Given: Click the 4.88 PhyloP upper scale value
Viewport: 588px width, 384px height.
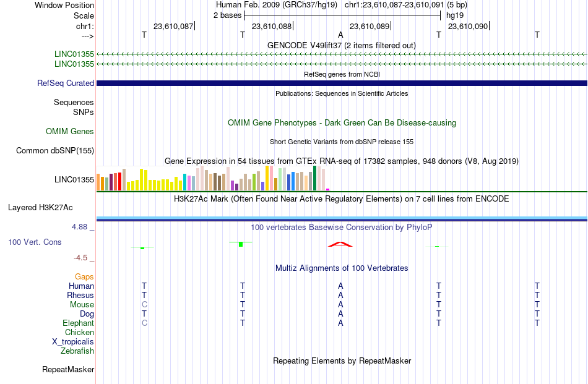Looking at the screenshot, I should point(80,227).
